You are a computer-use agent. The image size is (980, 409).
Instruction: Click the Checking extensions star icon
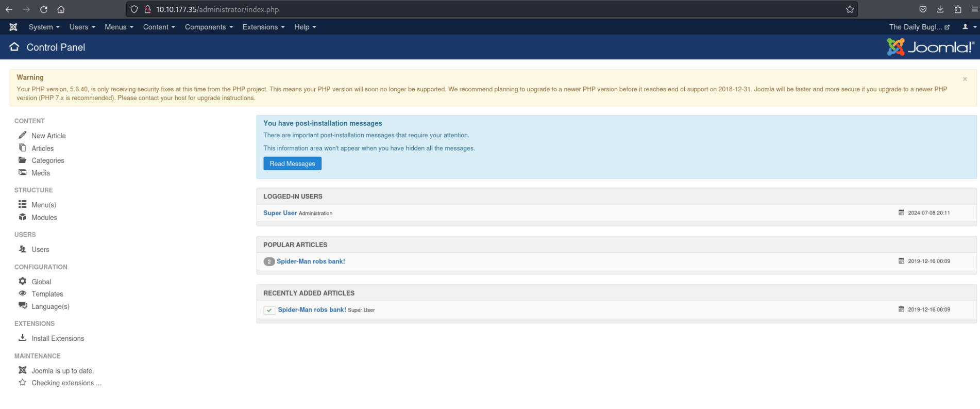(x=23, y=382)
